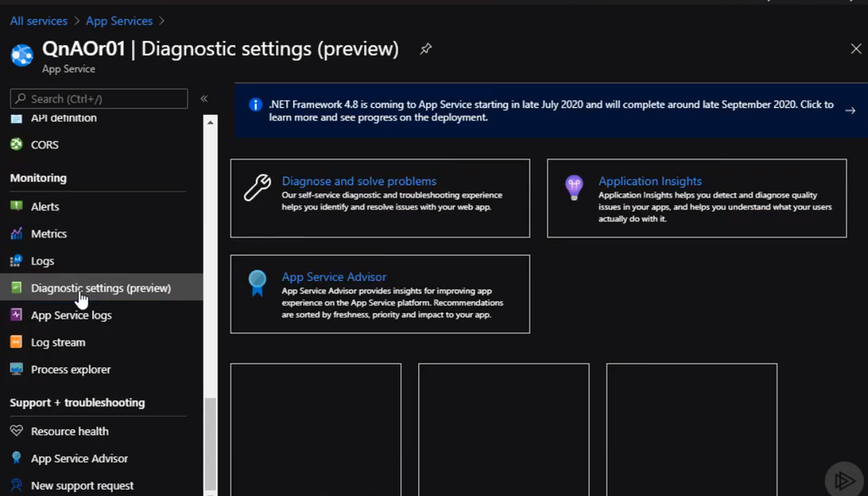Image resolution: width=868 pixels, height=496 pixels.
Task: Open App Service Advisor card link
Action: (x=334, y=277)
